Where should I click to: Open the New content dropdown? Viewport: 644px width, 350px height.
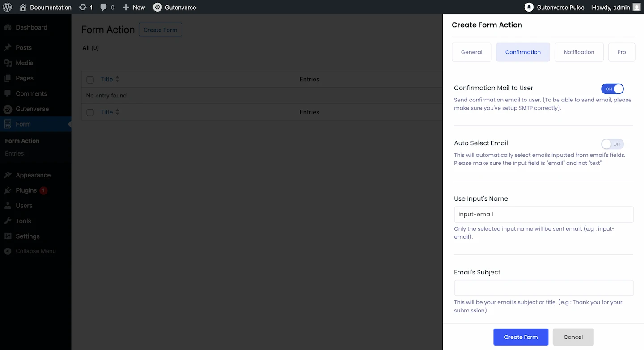(134, 7)
